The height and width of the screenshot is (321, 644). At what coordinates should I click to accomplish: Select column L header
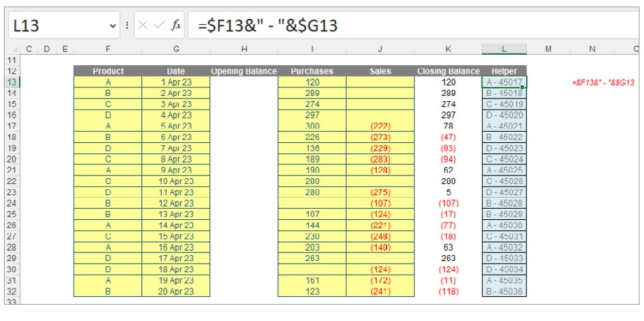(504, 49)
